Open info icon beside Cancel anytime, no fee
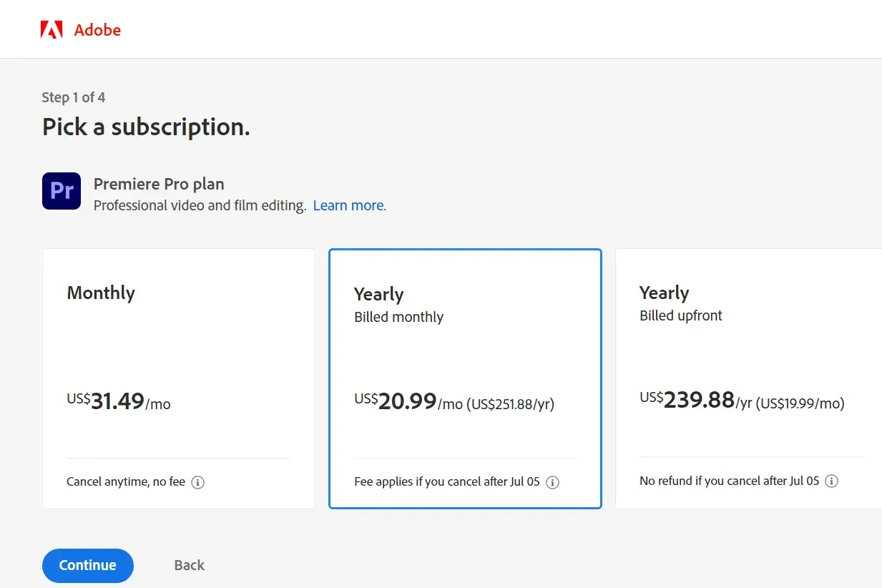The width and height of the screenshot is (882, 588). (x=198, y=482)
